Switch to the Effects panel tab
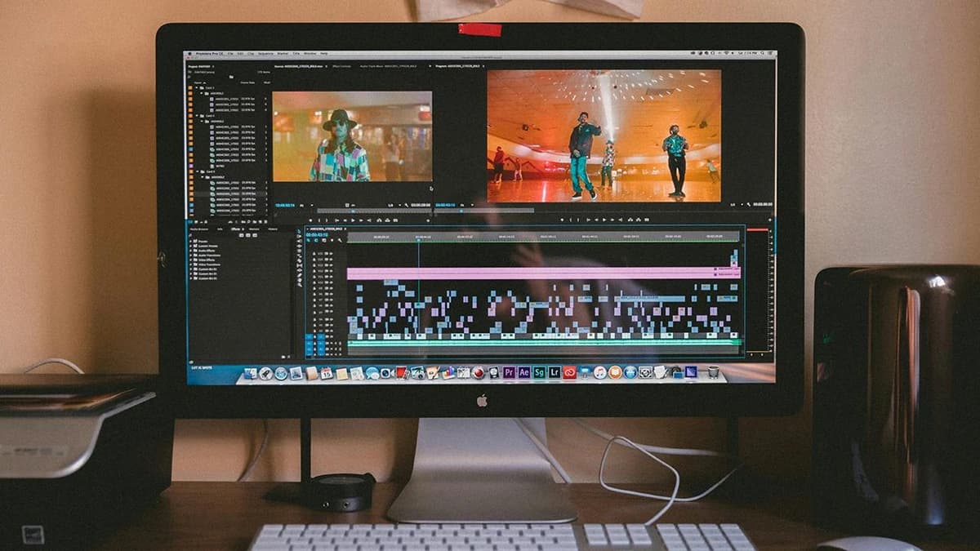Screen dimensions: 980x551 point(235,229)
